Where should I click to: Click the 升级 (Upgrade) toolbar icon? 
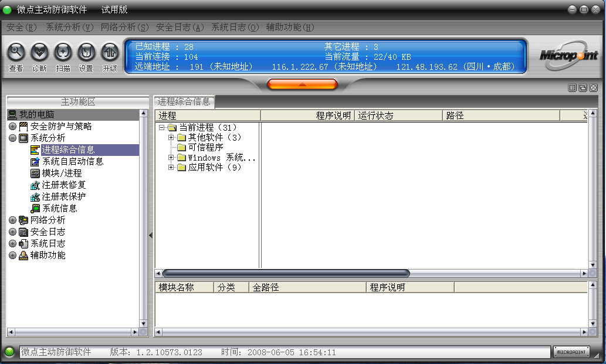click(x=110, y=52)
